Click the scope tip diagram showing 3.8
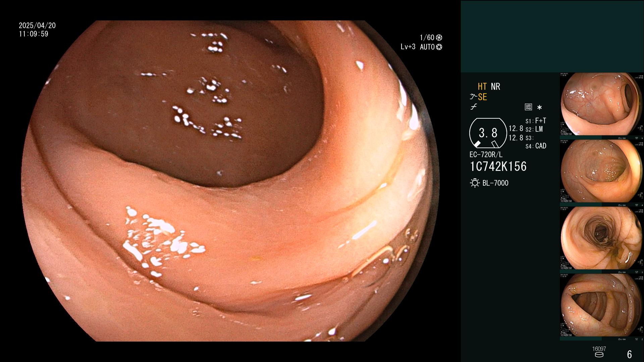This screenshot has height=362, width=644. click(488, 133)
